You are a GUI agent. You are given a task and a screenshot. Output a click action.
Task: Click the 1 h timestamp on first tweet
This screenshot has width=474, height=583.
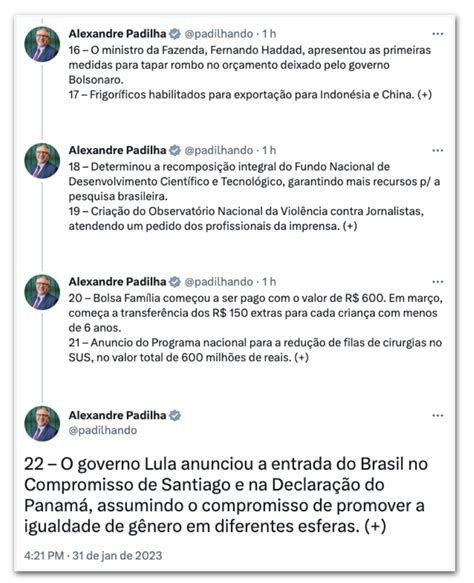(x=269, y=34)
